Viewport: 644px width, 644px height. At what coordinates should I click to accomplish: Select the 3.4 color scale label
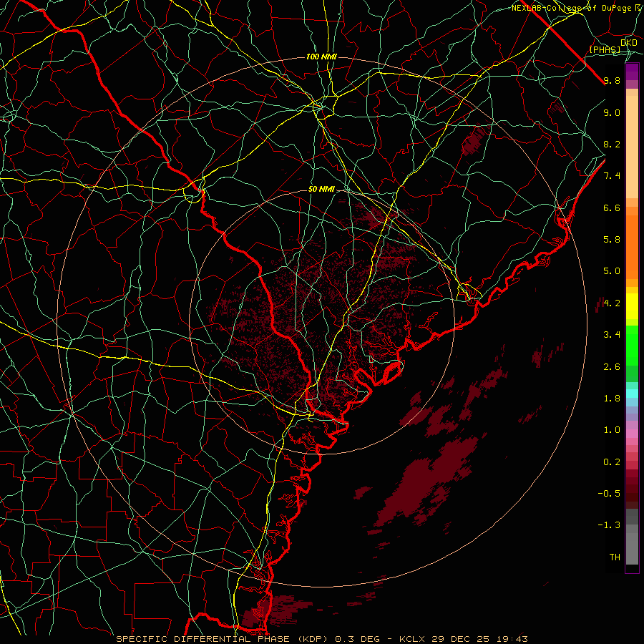click(612, 335)
